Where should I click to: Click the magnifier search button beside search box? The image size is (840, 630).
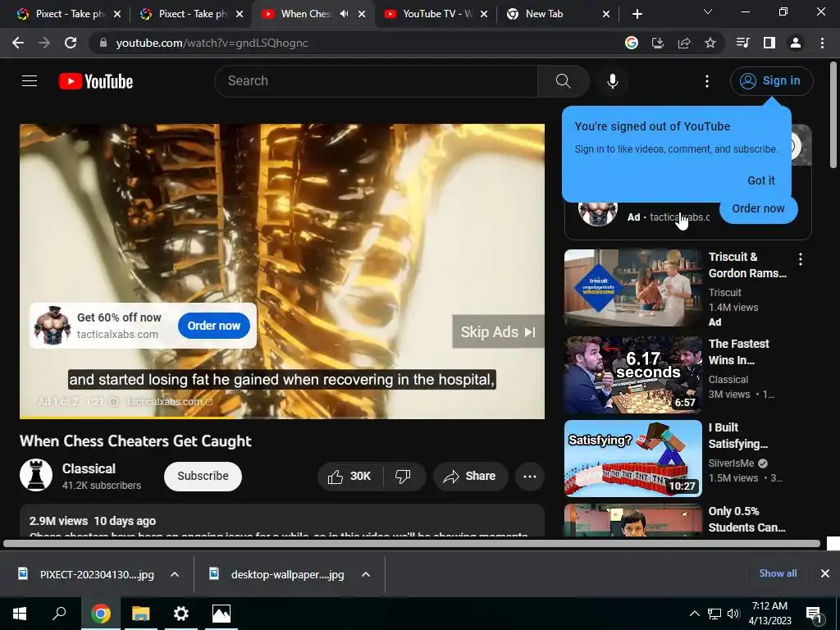point(563,81)
